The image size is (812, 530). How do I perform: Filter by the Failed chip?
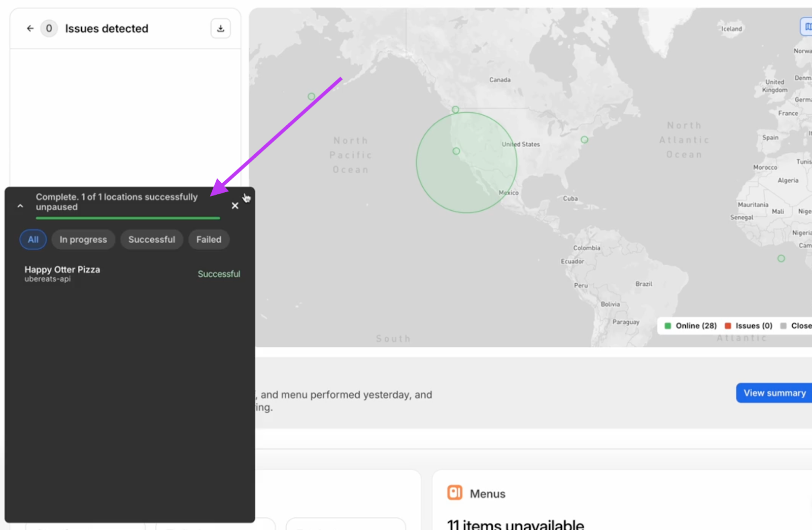[x=209, y=240]
